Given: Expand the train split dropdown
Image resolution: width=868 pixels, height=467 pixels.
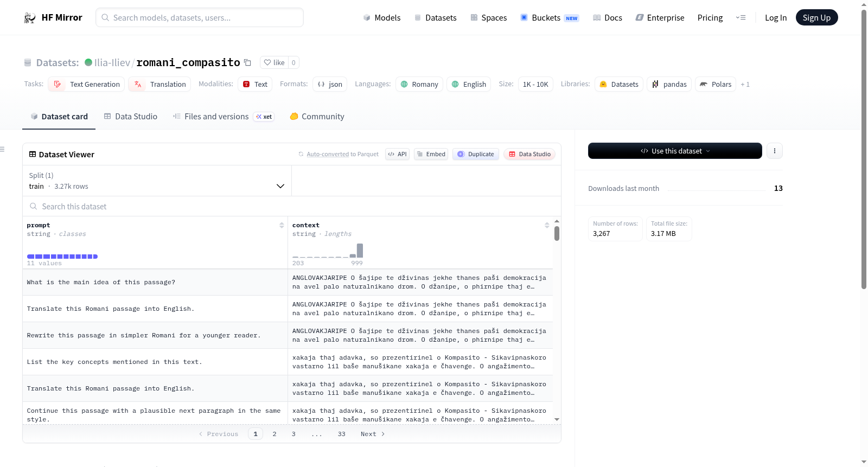Looking at the screenshot, I should (x=157, y=181).
